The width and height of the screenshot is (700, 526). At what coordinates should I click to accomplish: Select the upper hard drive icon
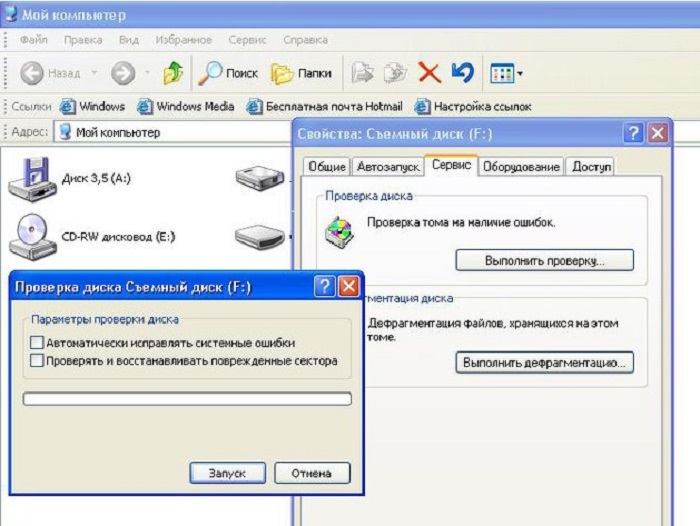click(260, 178)
